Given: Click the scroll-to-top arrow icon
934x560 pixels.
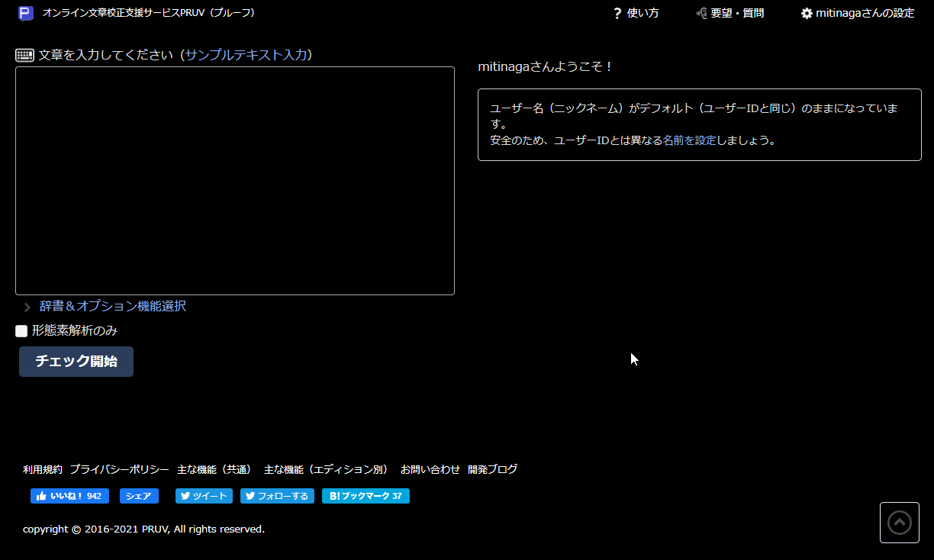Looking at the screenshot, I should point(899,523).
